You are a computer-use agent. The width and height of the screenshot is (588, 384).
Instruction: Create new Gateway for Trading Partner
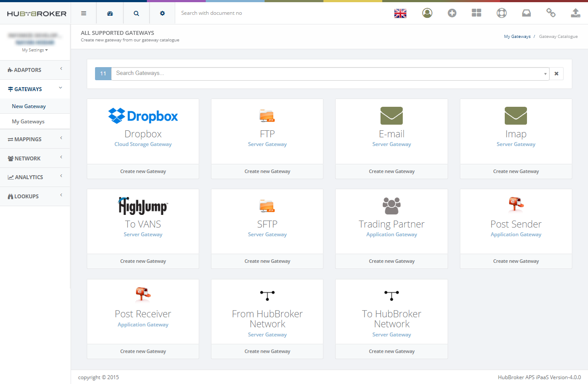391,261
